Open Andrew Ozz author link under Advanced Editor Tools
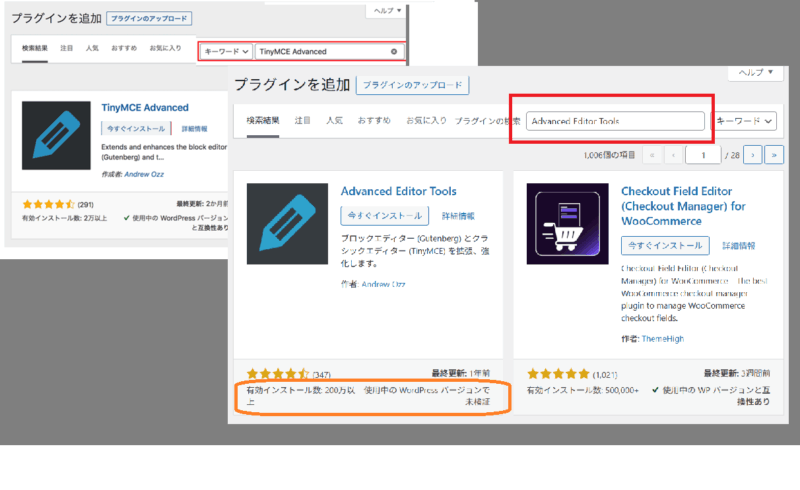The height and width of the screenshot is (490, 800). click(384, 284)
